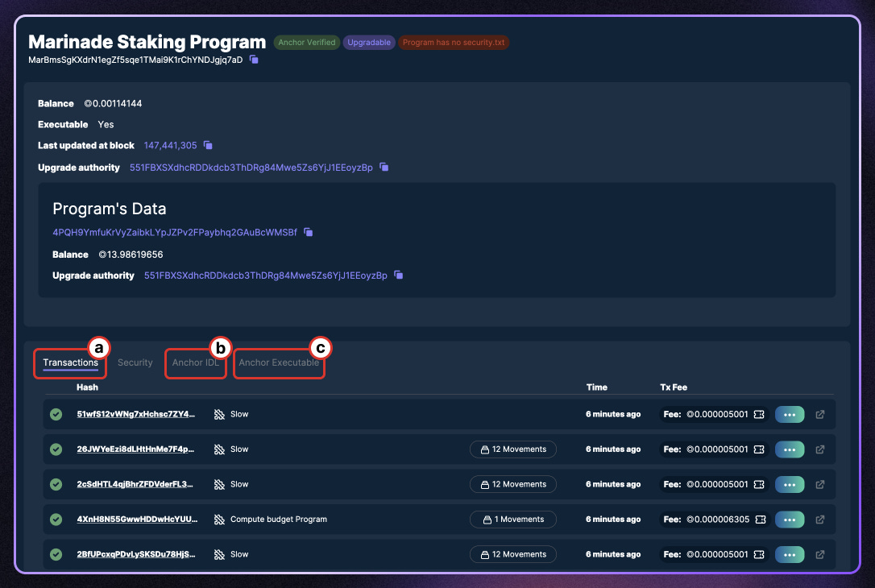
Task: Click success status icon for 2BfUPcxq transaction
Action: (x=56, y=554)
